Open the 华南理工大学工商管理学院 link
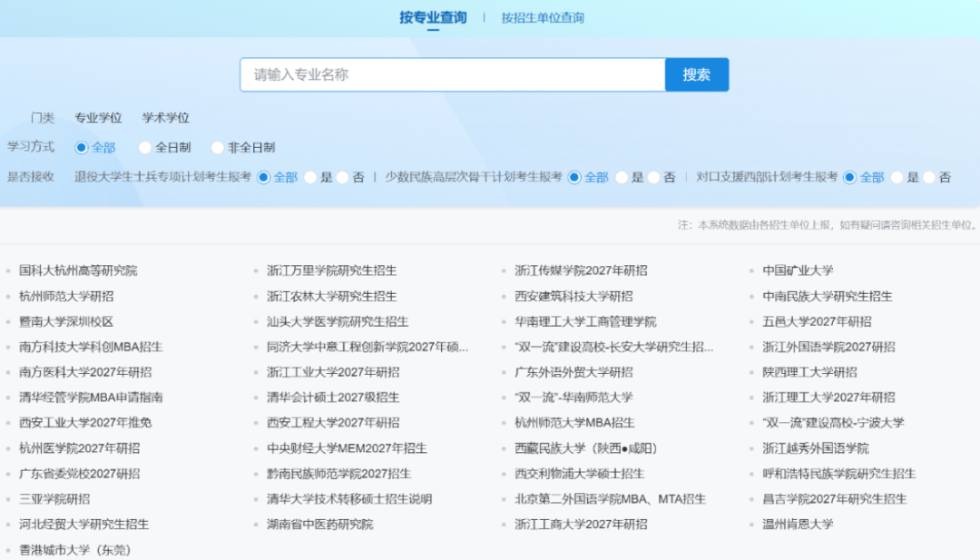This screenshot has height=560, width=980. pos(585,322)
